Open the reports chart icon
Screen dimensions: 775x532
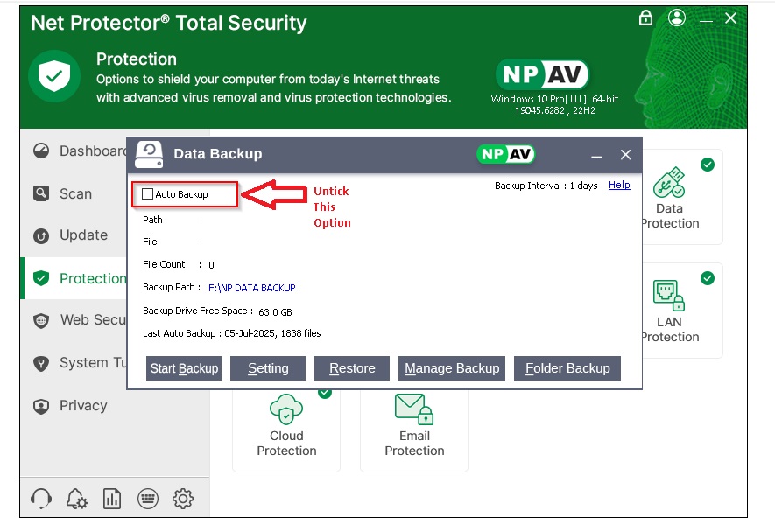coord(112,499)
